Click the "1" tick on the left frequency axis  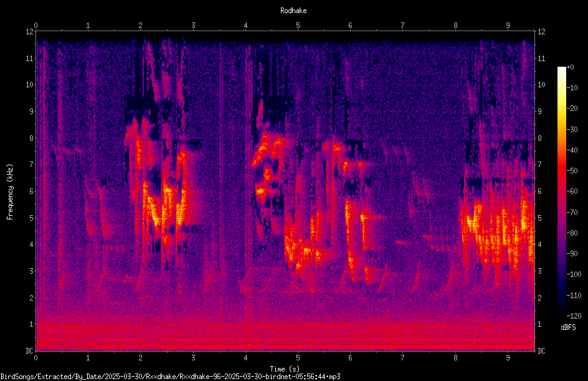click(32, 324)
